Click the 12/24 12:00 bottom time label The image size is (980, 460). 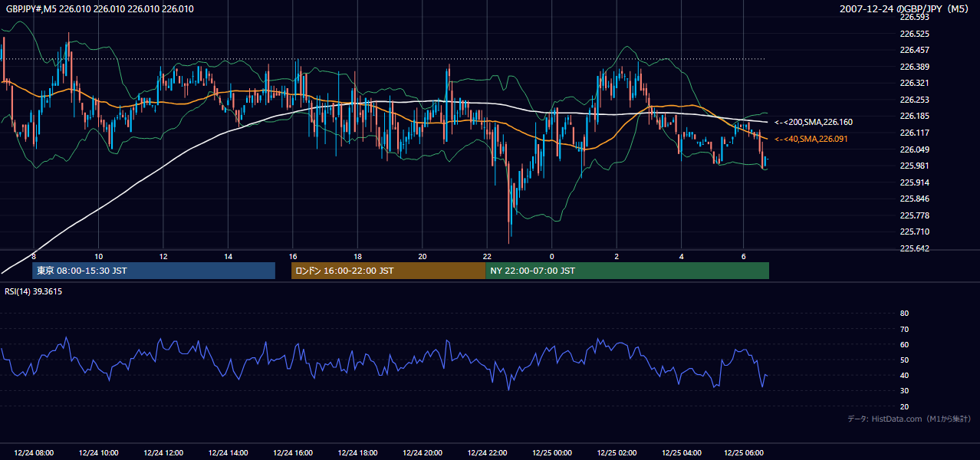coord(163,453)
